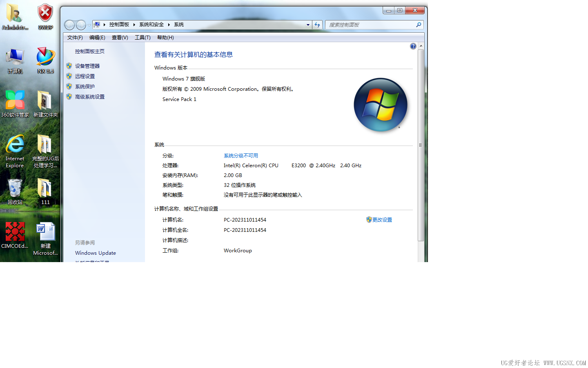Screen dimensions: 588x368
Task: Click the shield icon next to 系统保护
Action: pos(69,86)
